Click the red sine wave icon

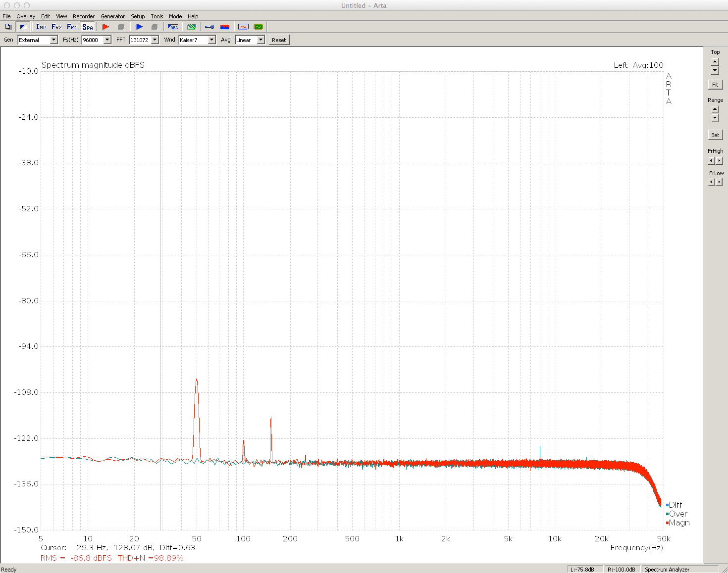[243, 27]
